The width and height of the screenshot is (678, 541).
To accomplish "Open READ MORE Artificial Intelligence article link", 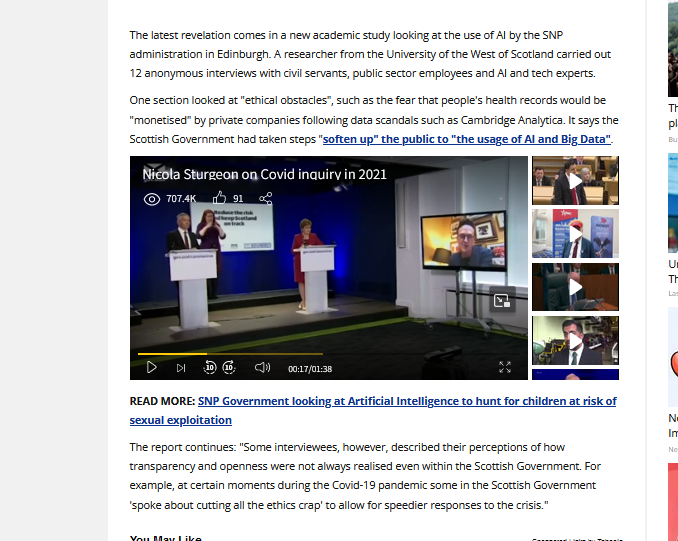I will click(x=373, y=410).
